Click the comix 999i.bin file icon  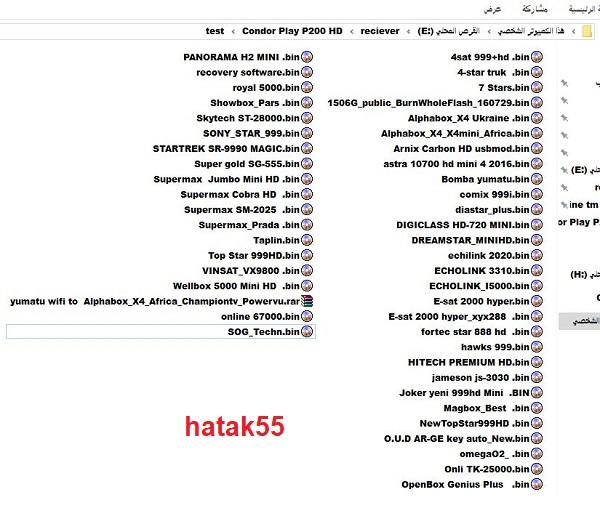(x=537, y=194)
